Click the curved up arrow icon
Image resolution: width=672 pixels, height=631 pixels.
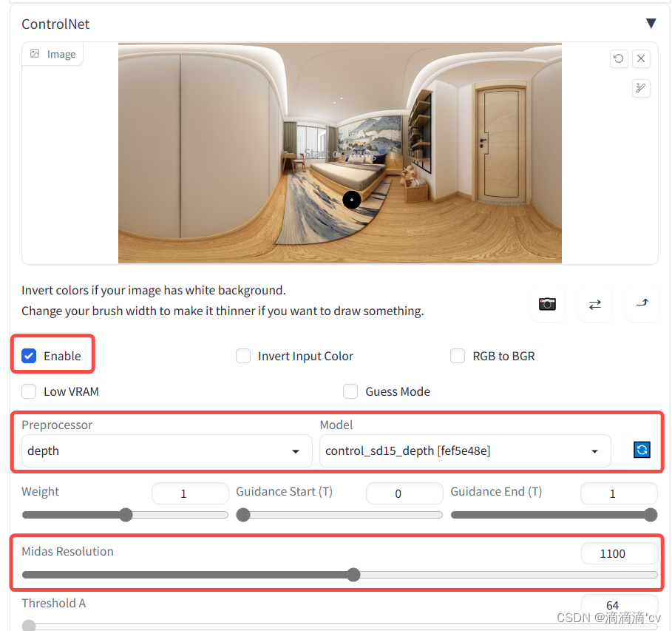(x=642, y=304)
